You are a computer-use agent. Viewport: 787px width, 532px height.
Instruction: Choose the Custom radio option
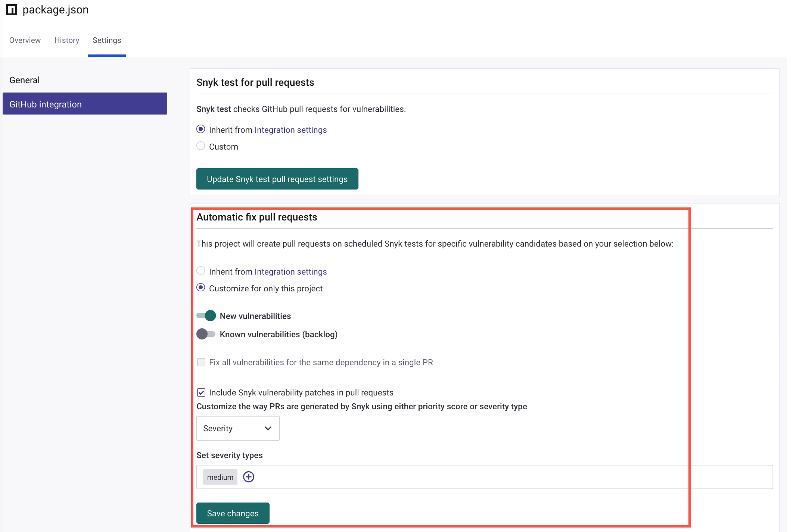coord(201,146)
